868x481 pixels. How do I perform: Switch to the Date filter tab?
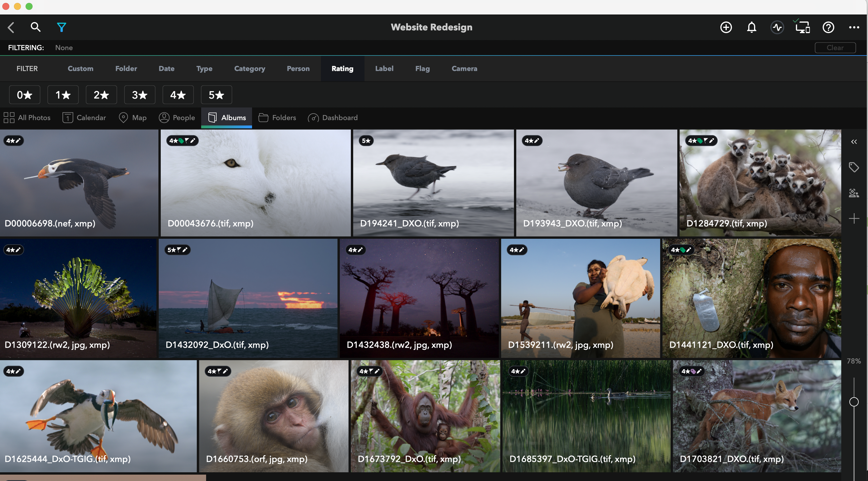tap(167, 69)
